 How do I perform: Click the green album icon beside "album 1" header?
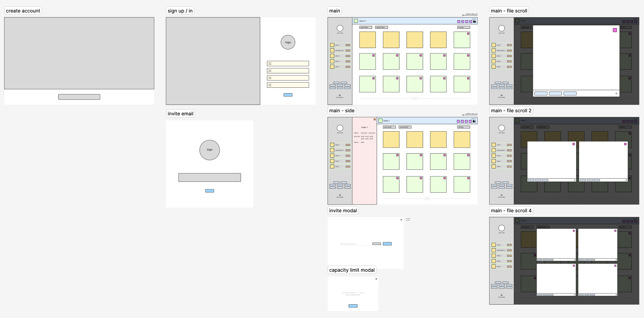click(356, 21)
